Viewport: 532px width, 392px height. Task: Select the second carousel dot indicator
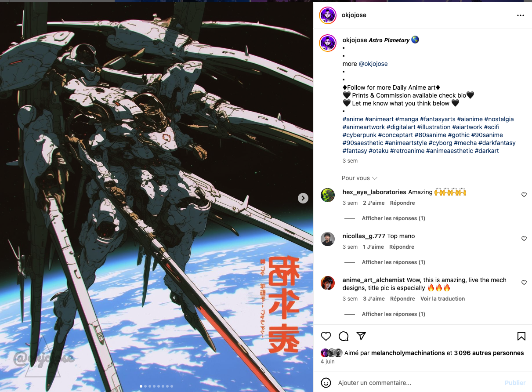point(145,386)
